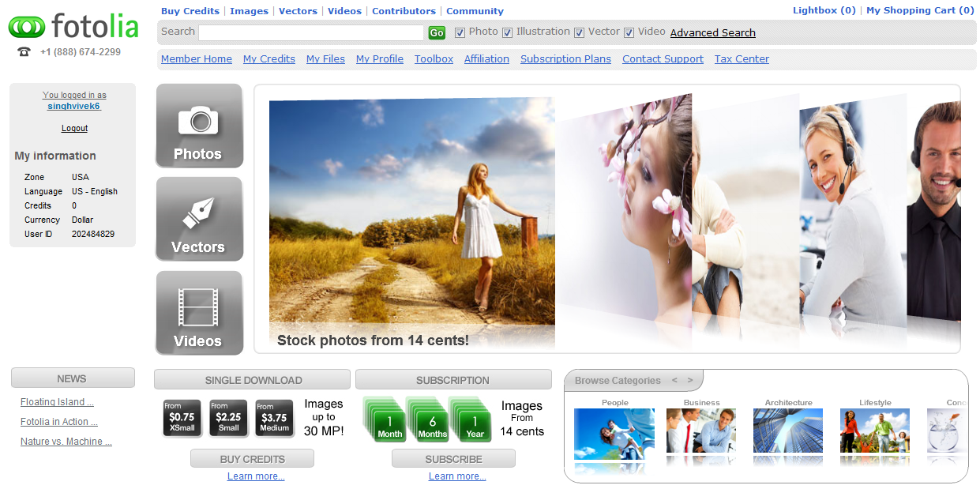Click the $0.75 XSmall price badge
The width and height of the screenshot is (980, 489).
pyautogui.click(x=181, y=417)
